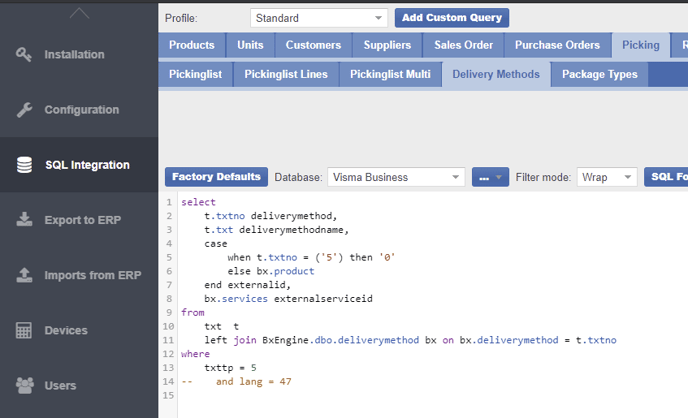Click the partially visible SQL button
The image size is (688, 418).
[x=666, y=177]
